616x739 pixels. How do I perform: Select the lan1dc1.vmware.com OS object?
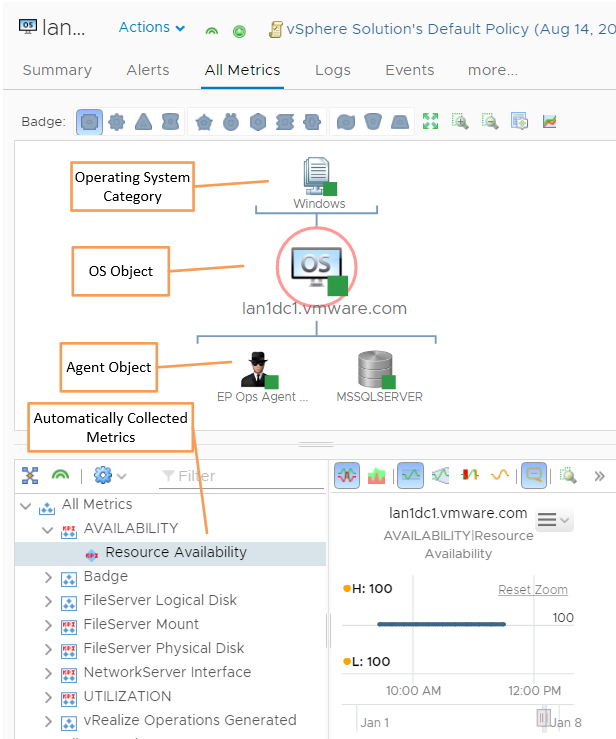317,267
